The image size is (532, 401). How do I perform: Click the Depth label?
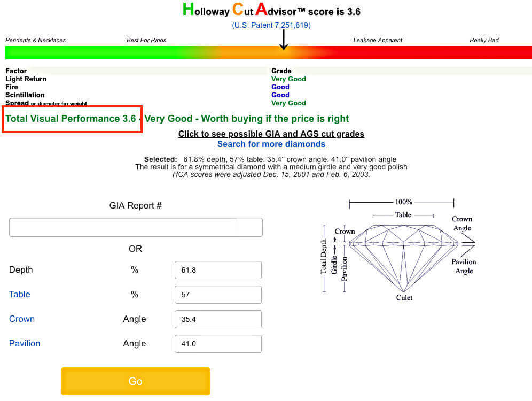pyautogui.click(x=21, y=269)
